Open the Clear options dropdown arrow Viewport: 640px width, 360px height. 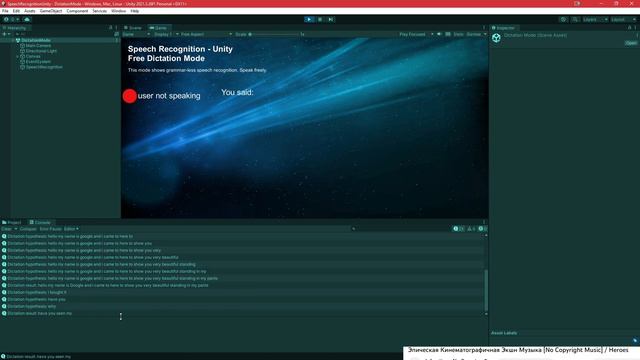[x=16, y=229]
